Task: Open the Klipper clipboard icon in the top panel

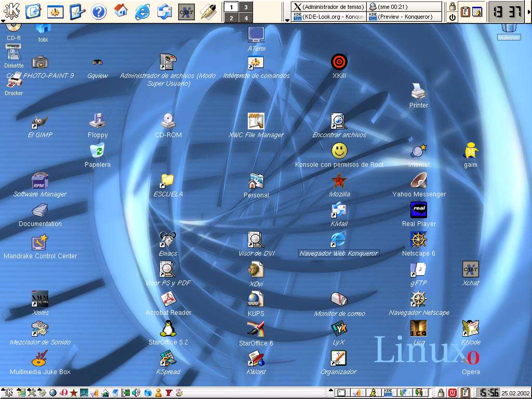Action: [465, 12]
